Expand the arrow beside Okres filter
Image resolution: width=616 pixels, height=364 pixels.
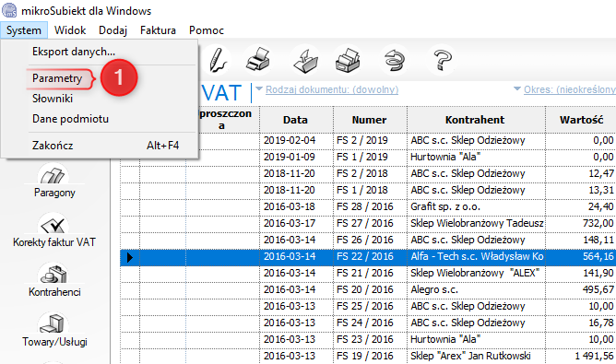517,88
